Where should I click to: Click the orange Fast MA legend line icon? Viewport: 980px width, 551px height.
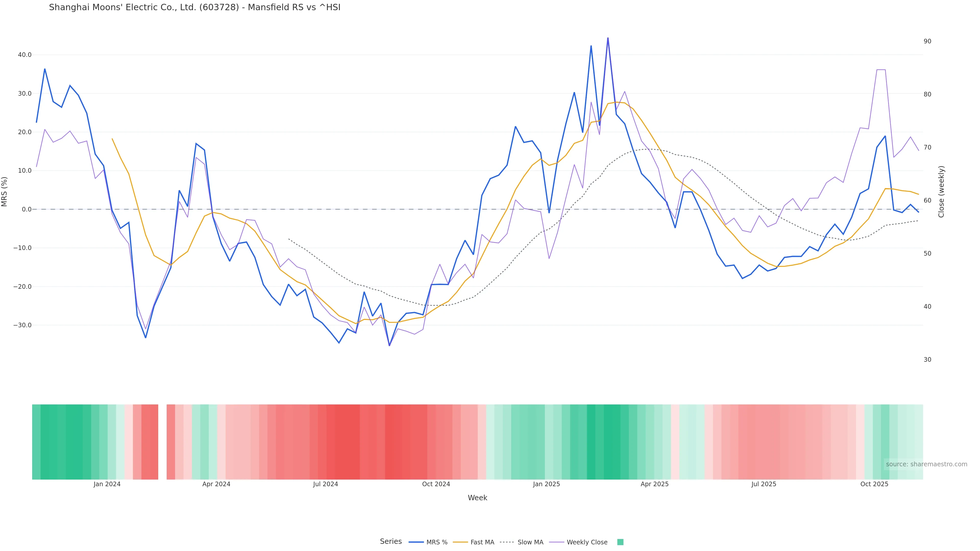point(460,542)
